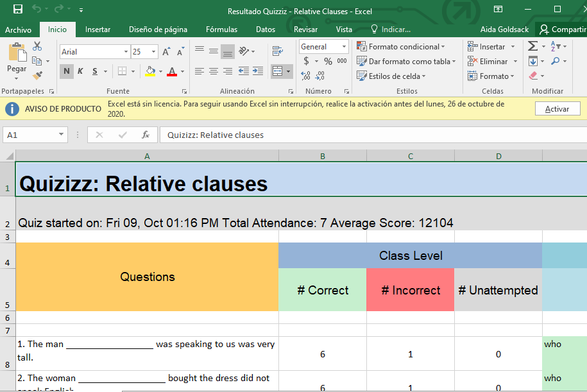Align cell text to the top
The image size is (587, 392).
coord(200,50)
